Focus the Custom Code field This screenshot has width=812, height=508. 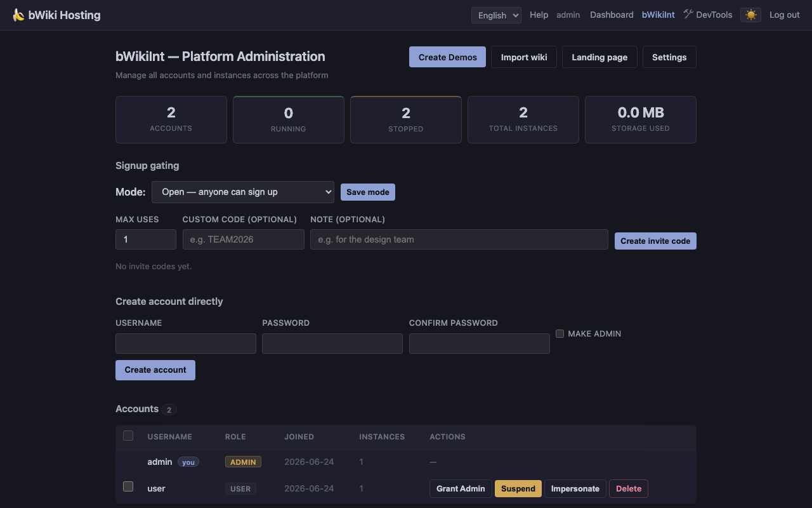[244, 239]
